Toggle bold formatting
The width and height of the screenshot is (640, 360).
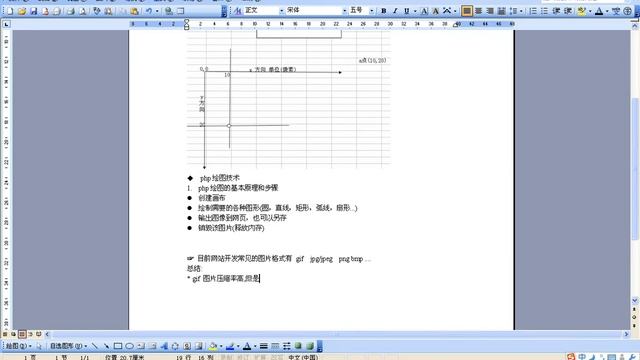[x=384, y=11]
